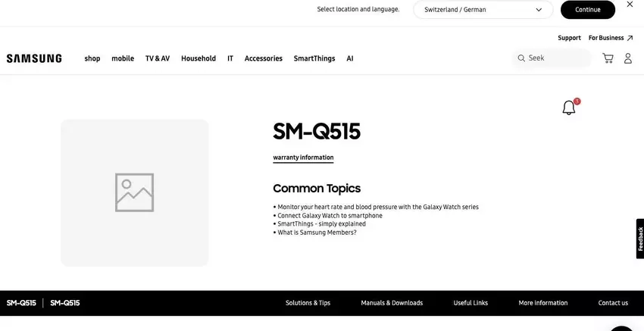Open 'What is Samsung Members?' topic
Screen dimensions: 644x331
coord(317,233)
